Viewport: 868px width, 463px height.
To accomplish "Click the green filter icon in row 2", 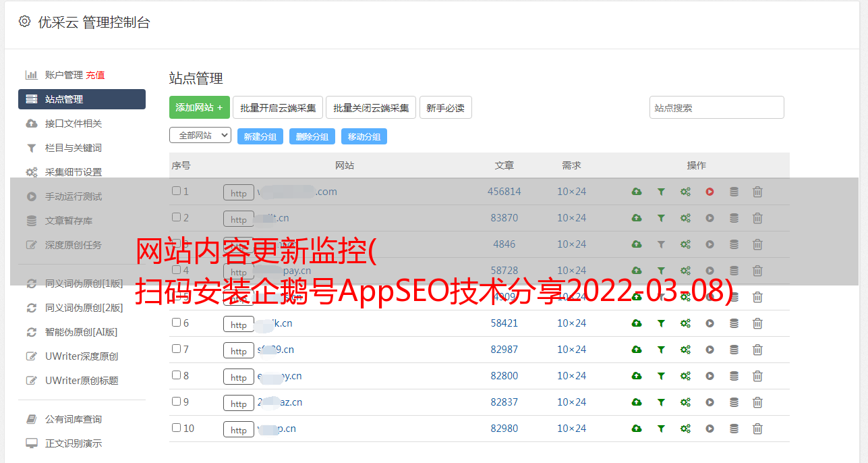I will pos(661,218).
